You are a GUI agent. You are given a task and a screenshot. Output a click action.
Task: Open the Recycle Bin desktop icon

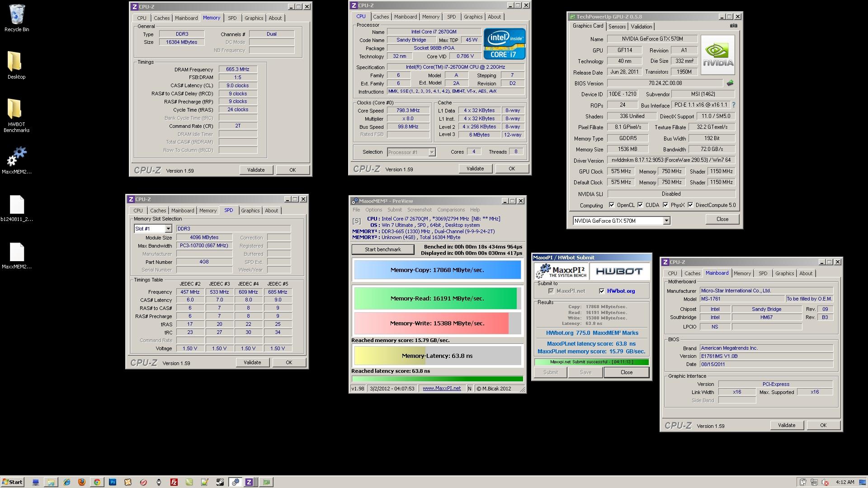[x=17, y=18]
